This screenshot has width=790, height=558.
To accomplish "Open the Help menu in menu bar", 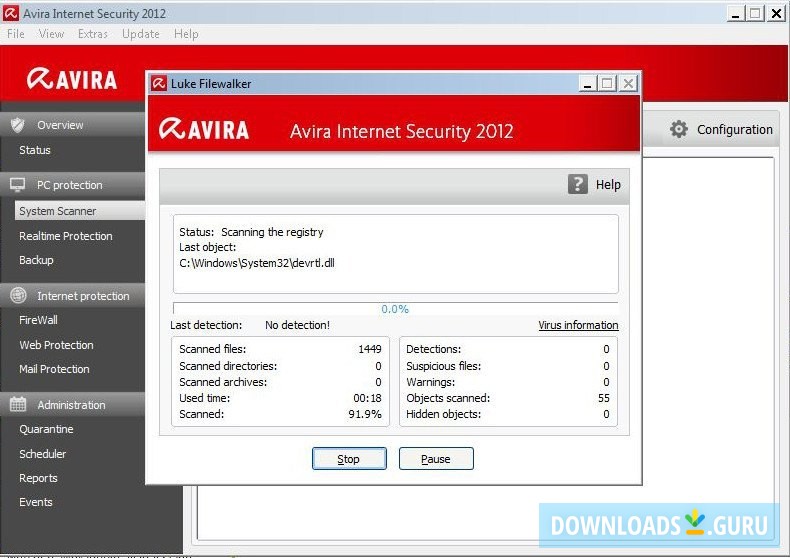I will [186, 34].
